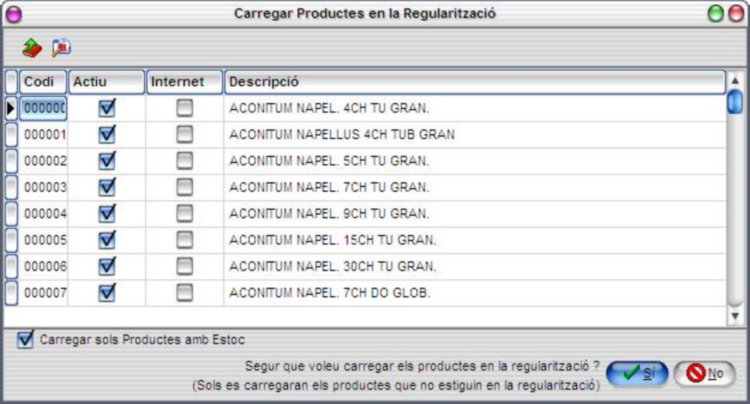Select code cell of first row
The width and height of the screenshot is (750, 404).
click(x=43, y=109)
